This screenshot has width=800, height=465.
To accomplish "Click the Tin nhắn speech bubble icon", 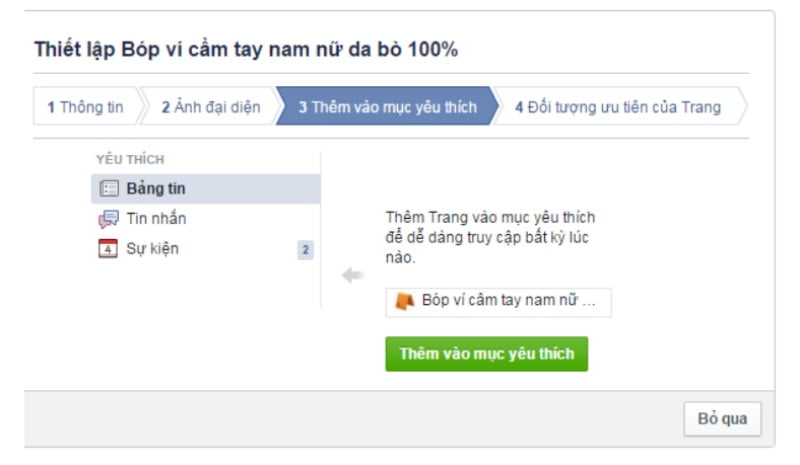I will click(x=108, y=219).
